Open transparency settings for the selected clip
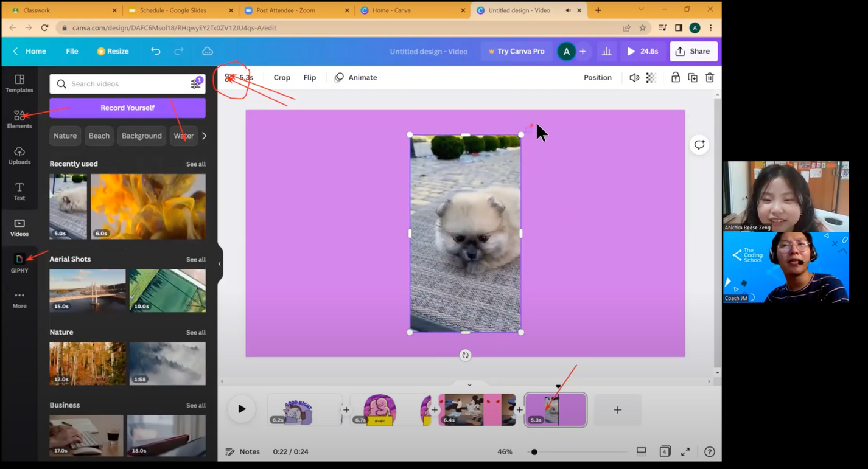The image size is (868, 469). click(651, 77)
